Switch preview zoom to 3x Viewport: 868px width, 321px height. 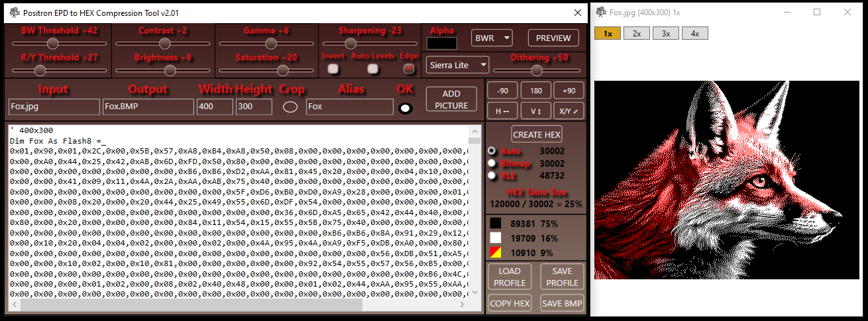pyautogui.click(x=666, y=33)
